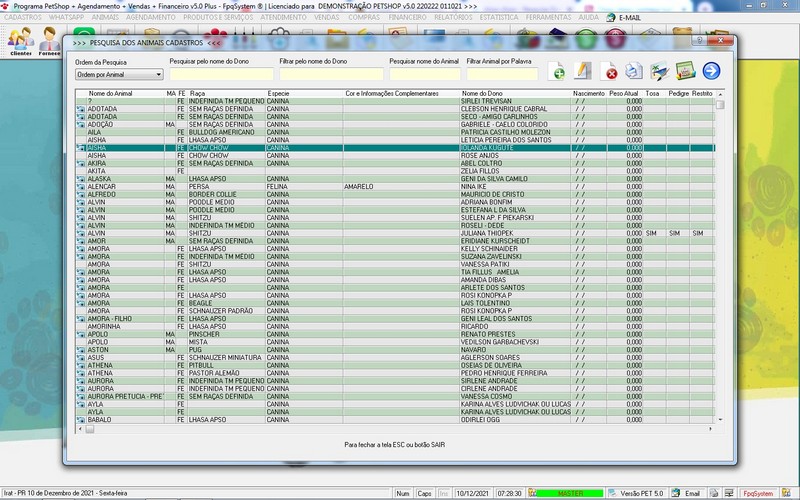Click the PASTOR ALEMÃO breed cell
800x500 pixels.
point(214,373)
